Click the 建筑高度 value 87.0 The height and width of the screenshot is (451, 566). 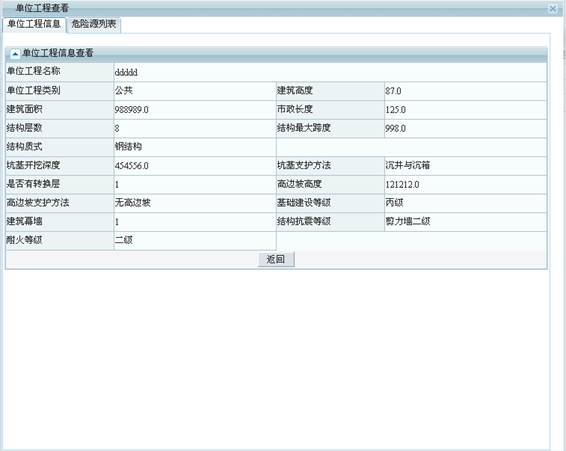coord(393,91)
